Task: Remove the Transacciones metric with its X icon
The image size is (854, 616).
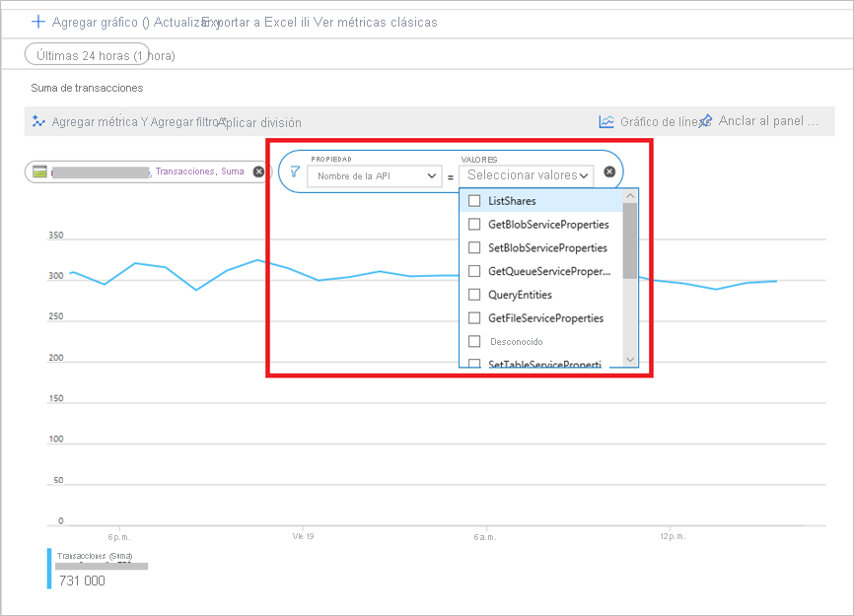Action: click(x=256, y=171)
